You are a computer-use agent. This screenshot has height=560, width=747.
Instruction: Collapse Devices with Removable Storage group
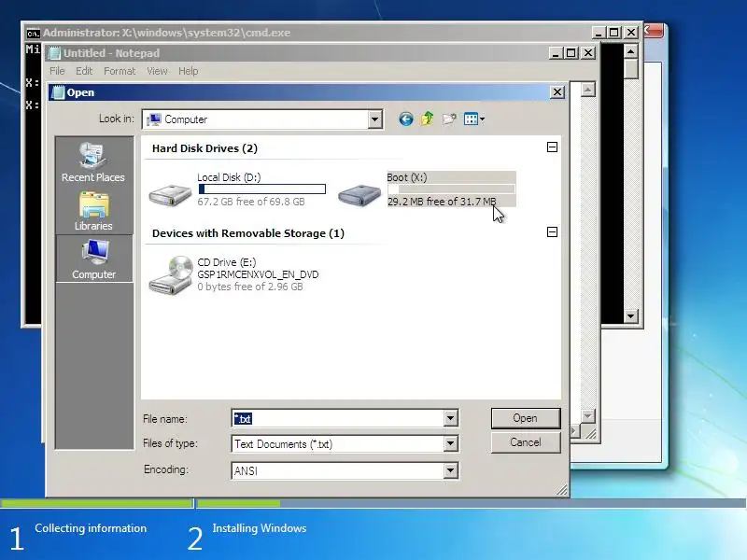coord(552,231)
